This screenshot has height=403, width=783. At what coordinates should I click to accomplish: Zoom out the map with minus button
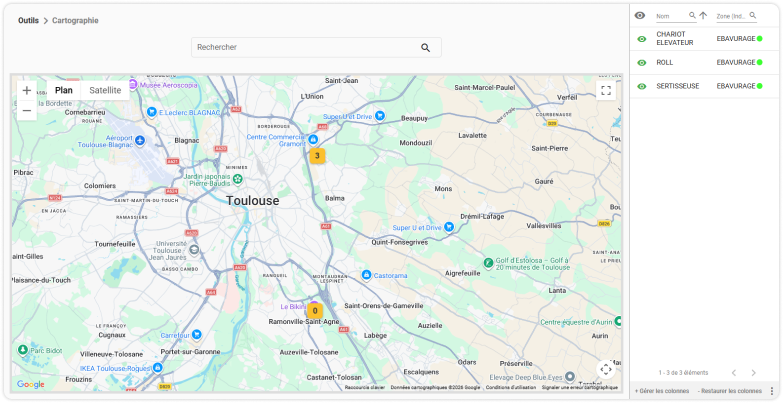tap(27, 110)
